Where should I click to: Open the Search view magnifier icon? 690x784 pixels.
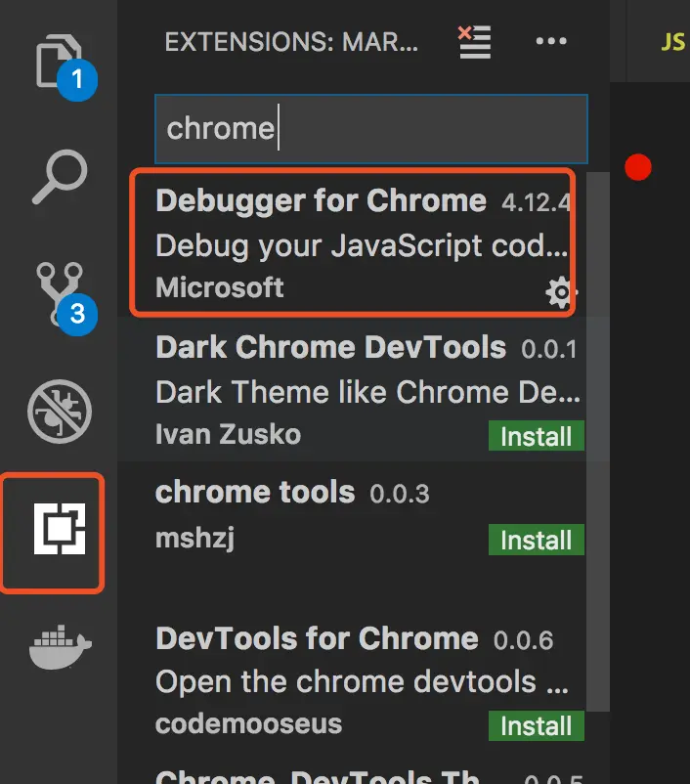[x=60, y=177]
